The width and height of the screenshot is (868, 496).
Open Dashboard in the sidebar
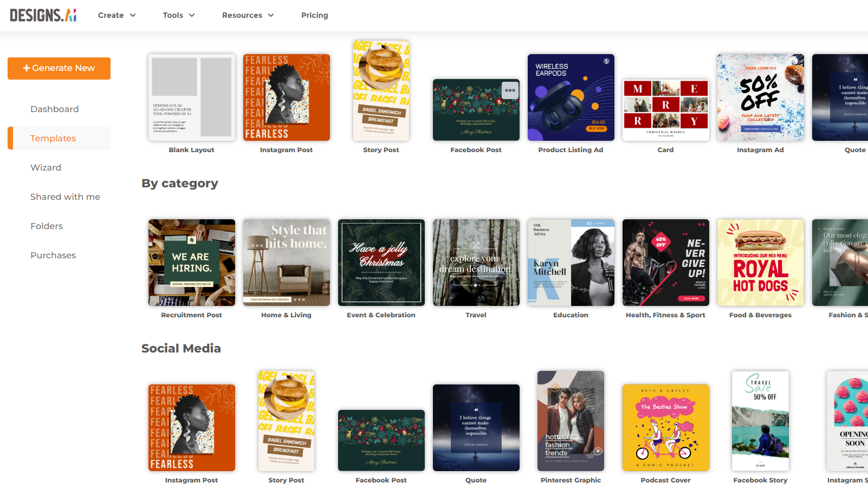pyautogui.click(x=54, y=109)
